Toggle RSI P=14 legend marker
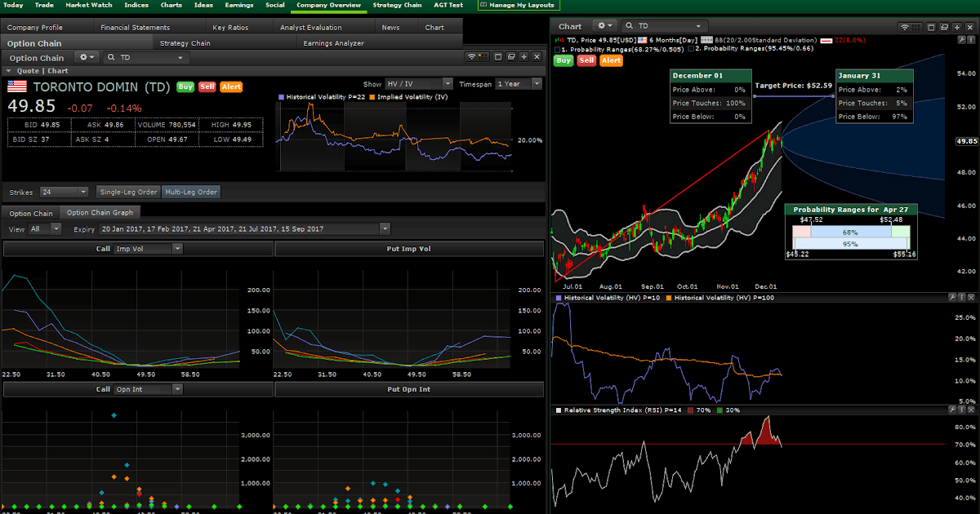 point(559,409)
